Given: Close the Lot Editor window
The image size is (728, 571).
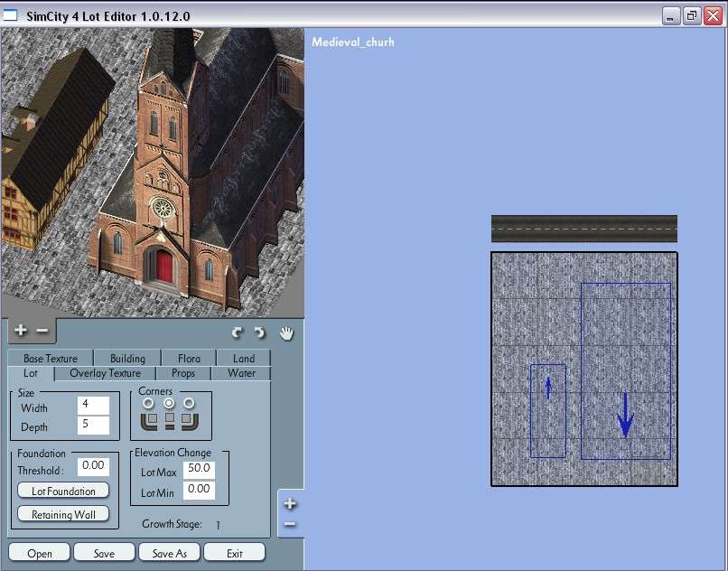Looking at the screenshot, I should click(713, 16).
